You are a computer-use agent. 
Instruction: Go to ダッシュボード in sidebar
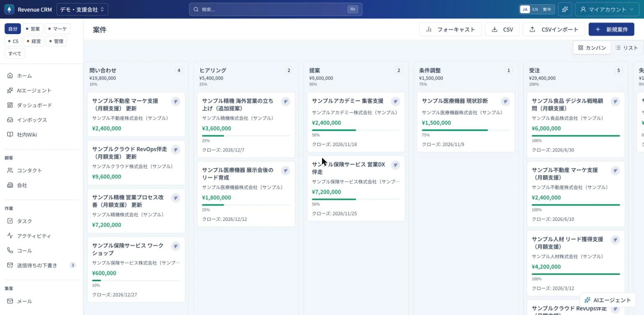click(41, 105)
